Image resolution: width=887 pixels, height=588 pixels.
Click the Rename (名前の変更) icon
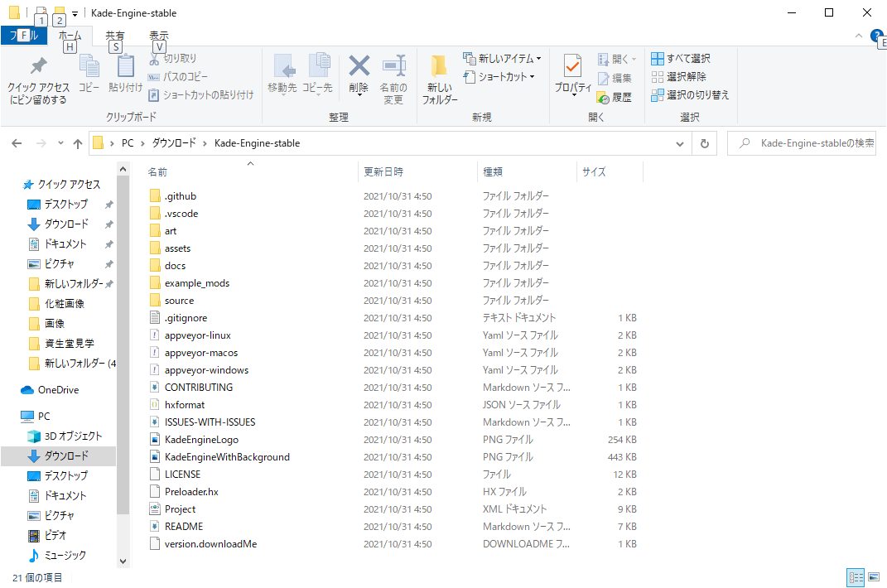[x=393, y=66]
